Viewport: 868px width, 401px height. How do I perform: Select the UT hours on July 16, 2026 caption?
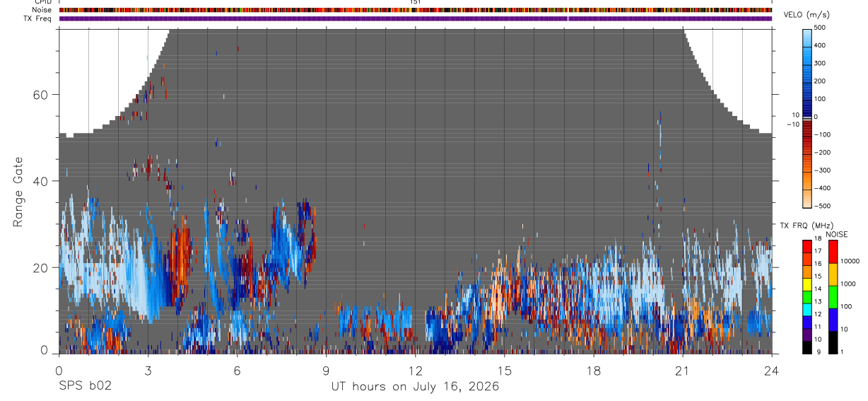click(415, 387)
